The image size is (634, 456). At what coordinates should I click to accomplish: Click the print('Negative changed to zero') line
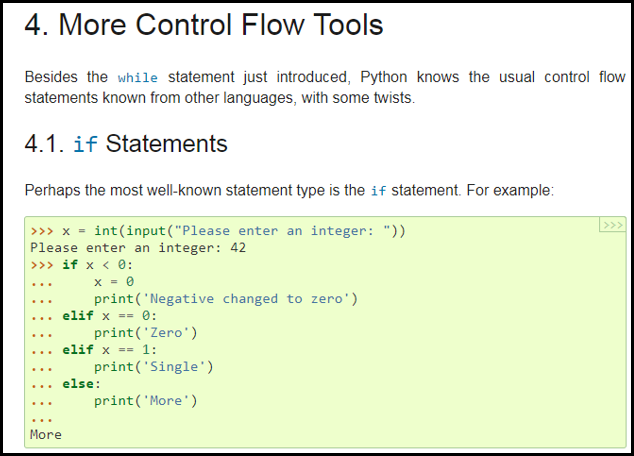click(226, 299)
